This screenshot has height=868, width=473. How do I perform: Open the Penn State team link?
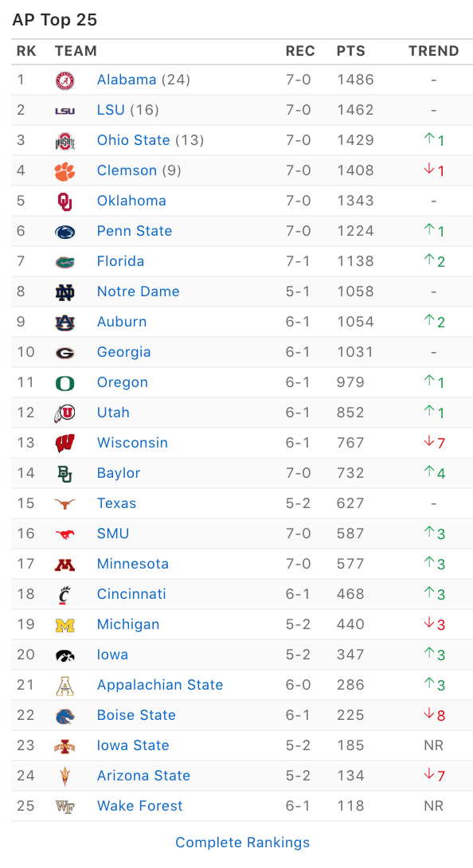point(135,231)
